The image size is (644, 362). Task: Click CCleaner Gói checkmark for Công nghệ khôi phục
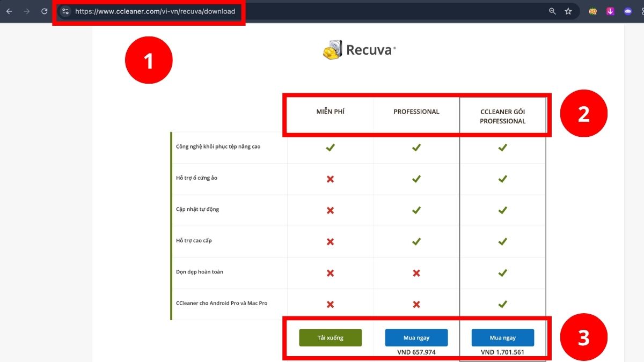pyautogui.click(x=503, y=147)
